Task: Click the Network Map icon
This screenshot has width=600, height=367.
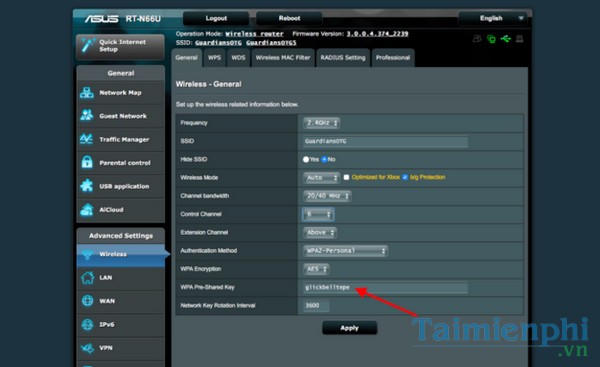Action: pos(87,93)
